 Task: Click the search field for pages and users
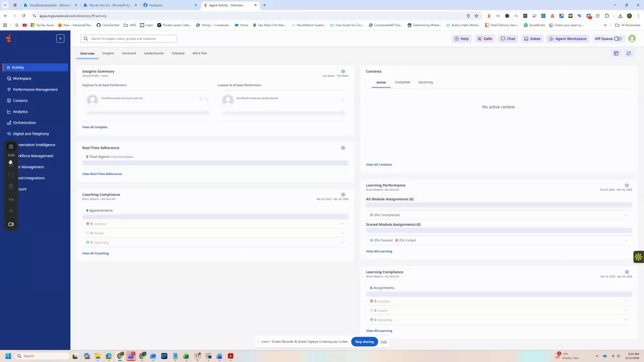[129, 39]
